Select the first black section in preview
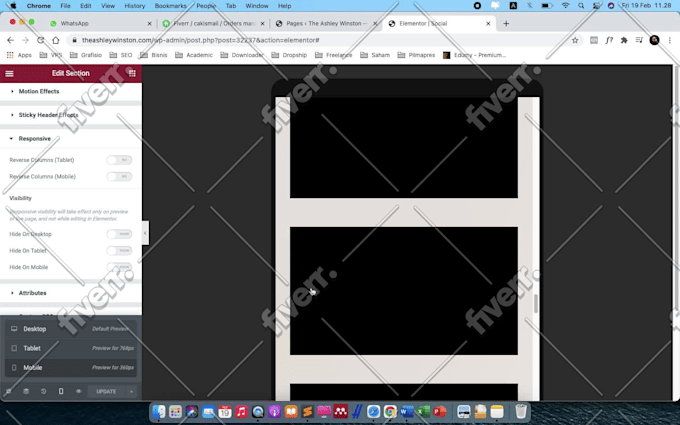This screenshot has height=425, width=680. pos(404,147)
